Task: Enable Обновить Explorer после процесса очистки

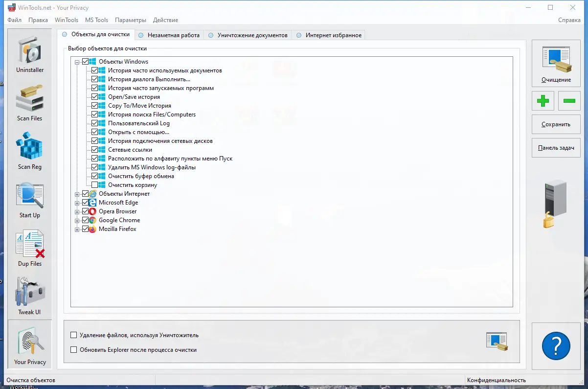Action: click(x=74, y=350)
